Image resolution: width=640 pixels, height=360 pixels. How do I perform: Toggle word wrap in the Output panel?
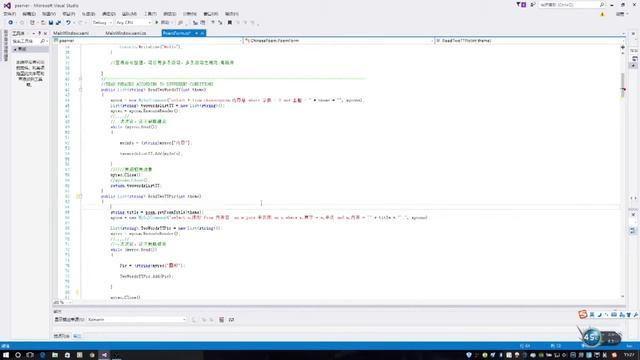(x=231, y=320)
